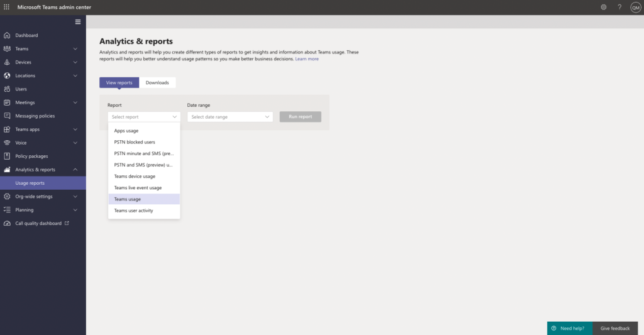Expand the Teams sidebar section chevron

pyautogui.click(x=75, y=49)
